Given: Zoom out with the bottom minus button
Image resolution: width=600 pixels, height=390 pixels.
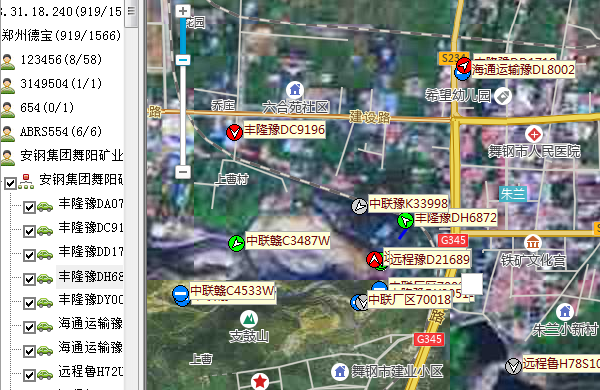Looking at the screenshot, I should click(183, 172).
